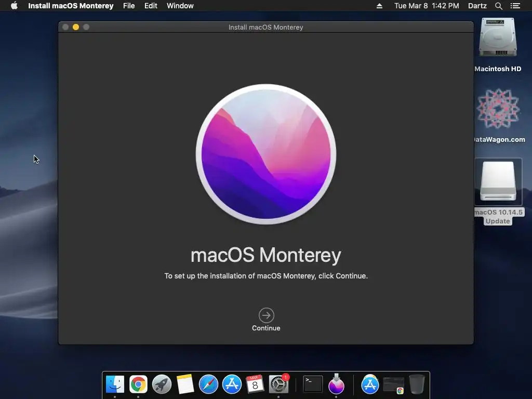Open Notification Center list icon
Screen dimensions: 532x399
515,6
